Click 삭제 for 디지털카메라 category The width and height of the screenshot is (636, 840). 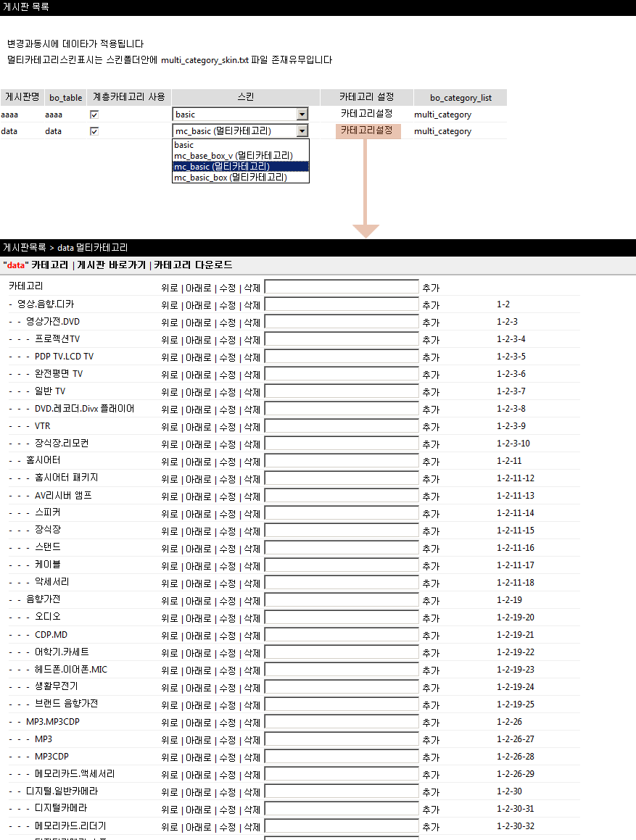[252, 810]
